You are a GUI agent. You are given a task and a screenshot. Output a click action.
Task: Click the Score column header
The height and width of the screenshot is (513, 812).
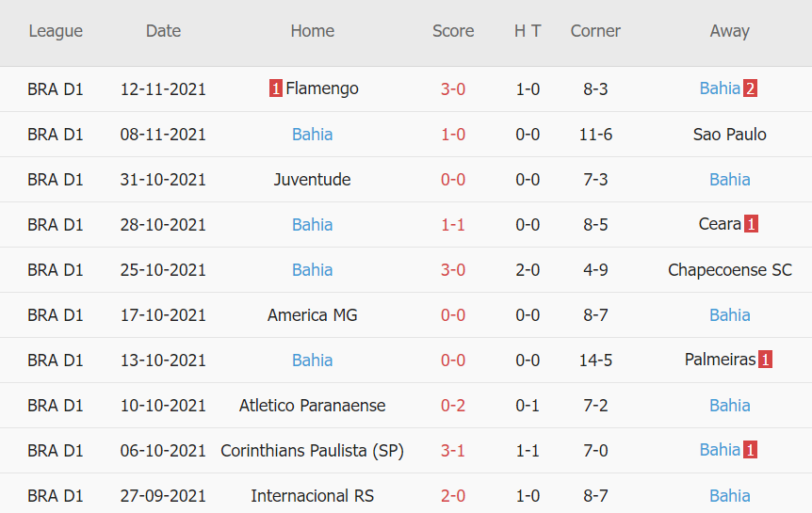453,31
